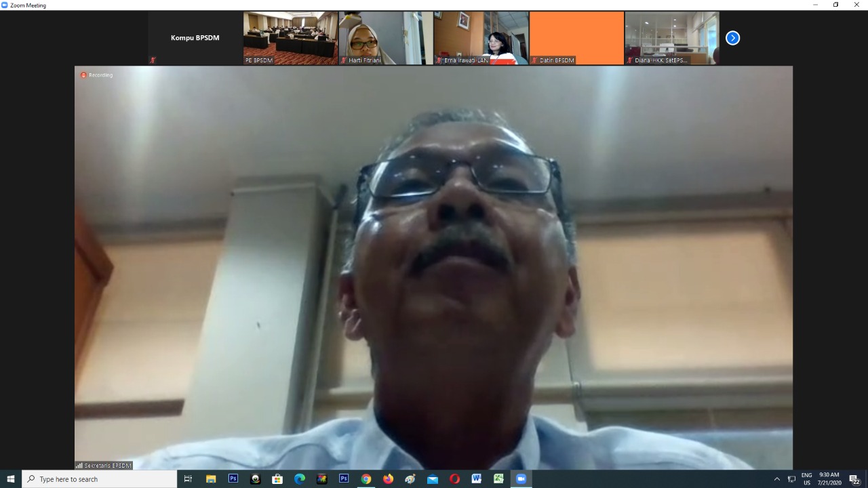Click the muted mic icon on Harti Fitriani
This screenshot has width=868, height=488.
tap(344, 60)
